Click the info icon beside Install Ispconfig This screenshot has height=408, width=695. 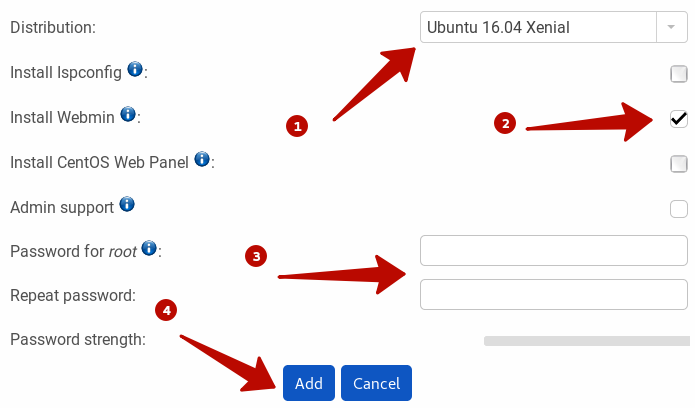tap(135, 69)
